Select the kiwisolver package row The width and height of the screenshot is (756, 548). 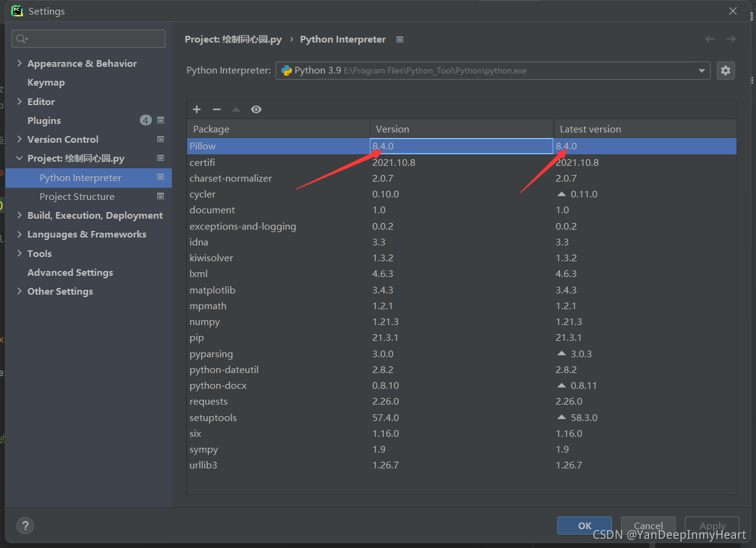click(461, 258)
